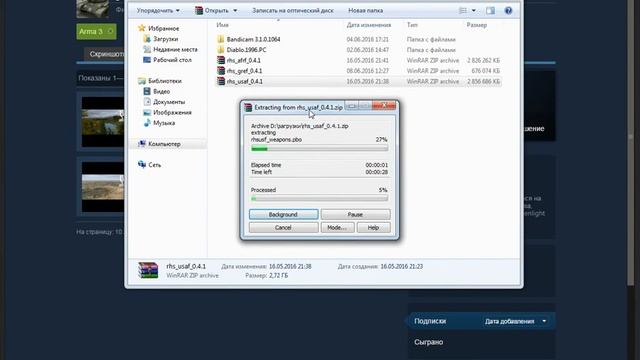Viewport: 640px width, 360px height.
Task: Open extraction Mode settings
Action: (x=337, y=227)
